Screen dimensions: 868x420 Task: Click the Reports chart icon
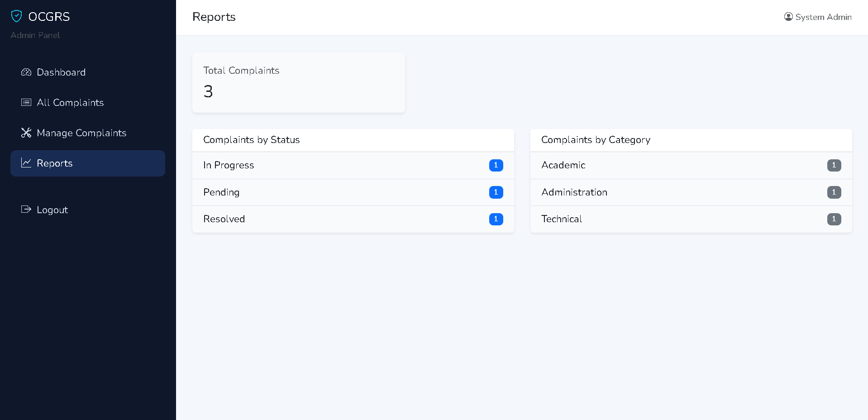point(26,163)
